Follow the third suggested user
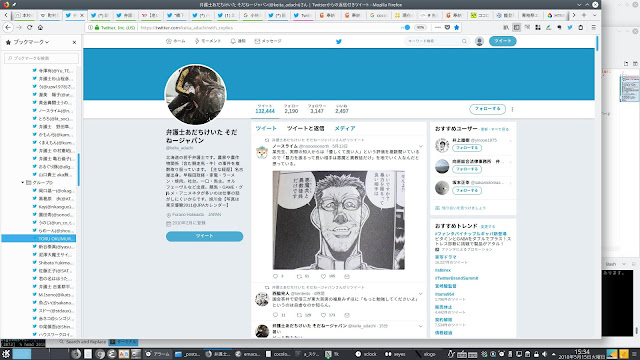This screenshot has height=360, width=640. tap(467, 191)
